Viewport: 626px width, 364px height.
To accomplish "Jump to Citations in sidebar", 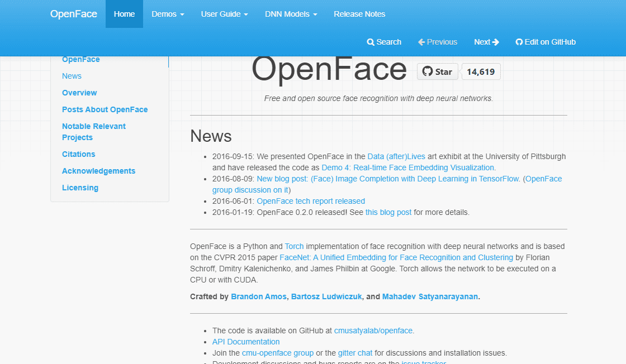I will 78,154.
